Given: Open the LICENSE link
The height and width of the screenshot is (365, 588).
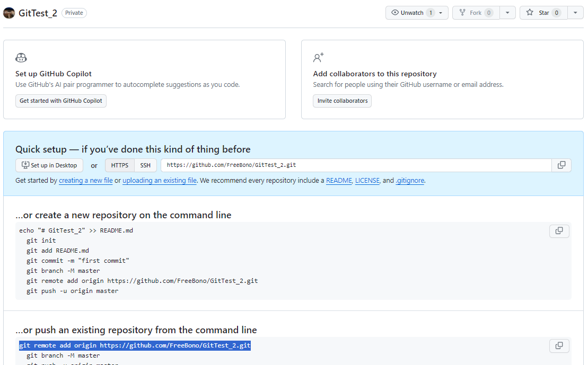Looking at the screenshot, I should [x=367, y=180].
